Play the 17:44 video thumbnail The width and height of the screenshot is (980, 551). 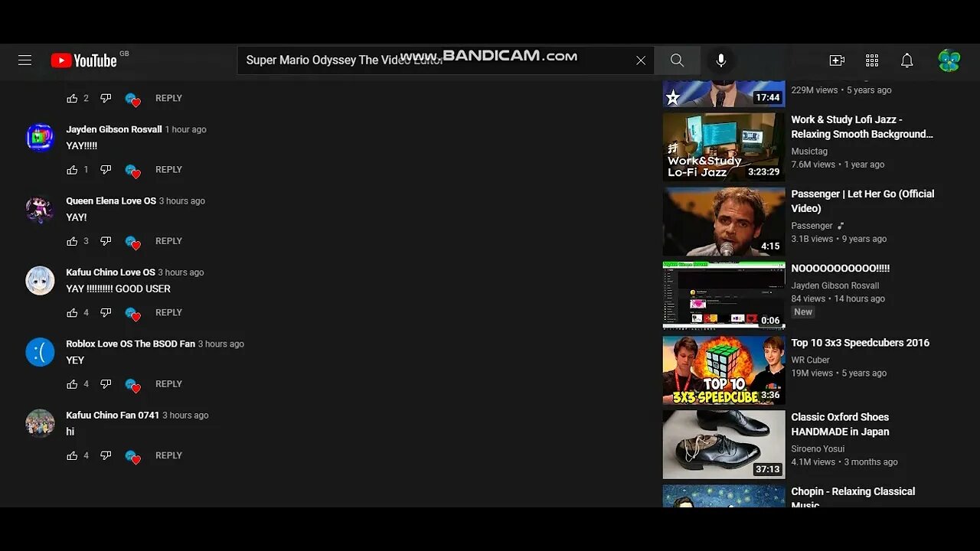point(724,93)
